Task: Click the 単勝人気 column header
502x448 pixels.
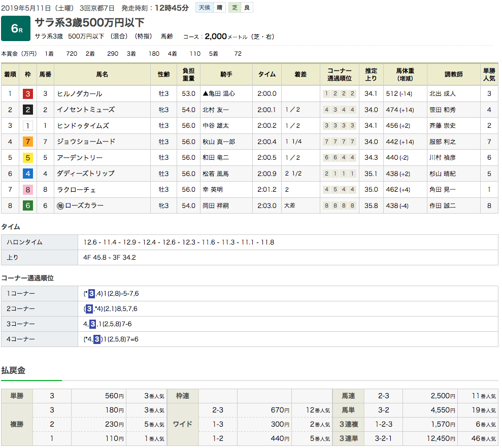Action: [x=489, y=74]
